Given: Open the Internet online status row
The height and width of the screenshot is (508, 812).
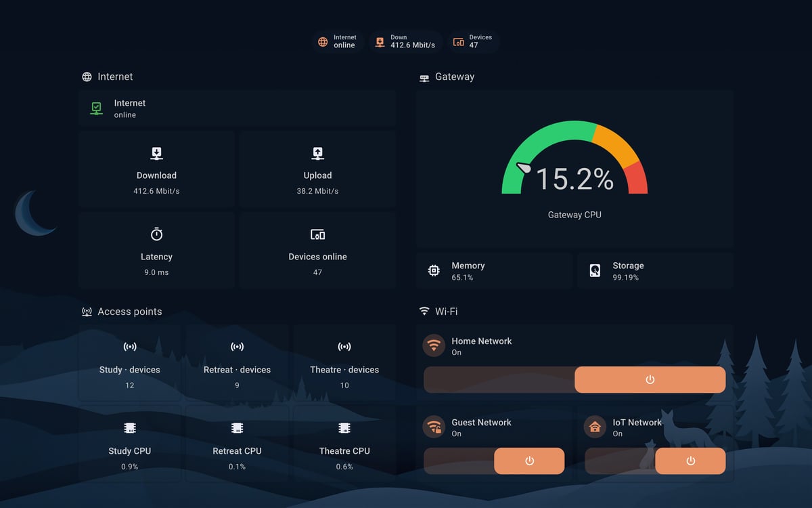Looking at the screenshot, I should (x=237, y=108).
